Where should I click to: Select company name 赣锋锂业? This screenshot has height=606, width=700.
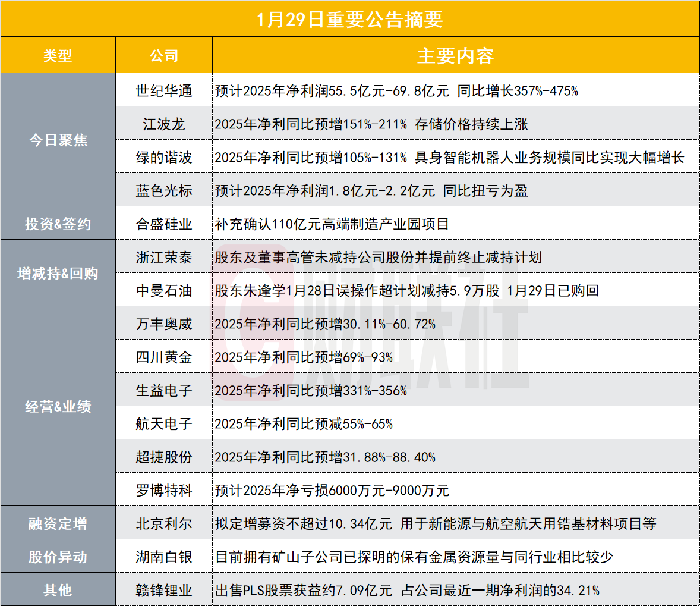coord(164,590)
